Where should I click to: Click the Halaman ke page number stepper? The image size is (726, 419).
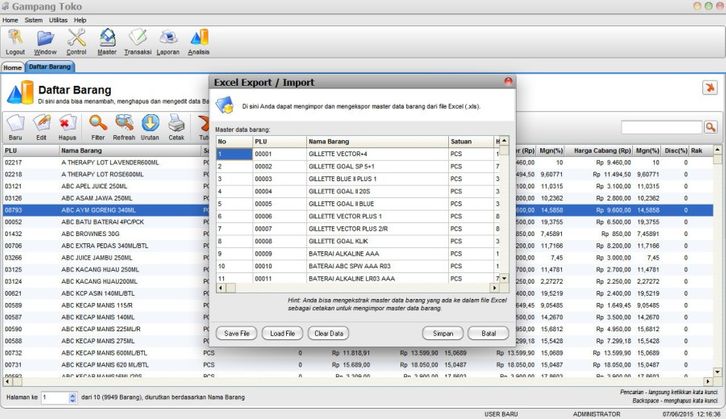click(72, 397)
